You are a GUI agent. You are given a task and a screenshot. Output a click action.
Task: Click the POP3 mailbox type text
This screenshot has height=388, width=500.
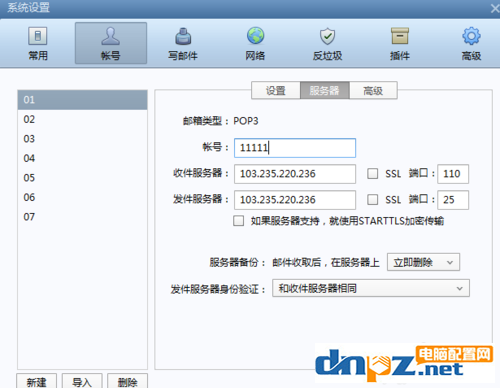click(x=246, y=121)
